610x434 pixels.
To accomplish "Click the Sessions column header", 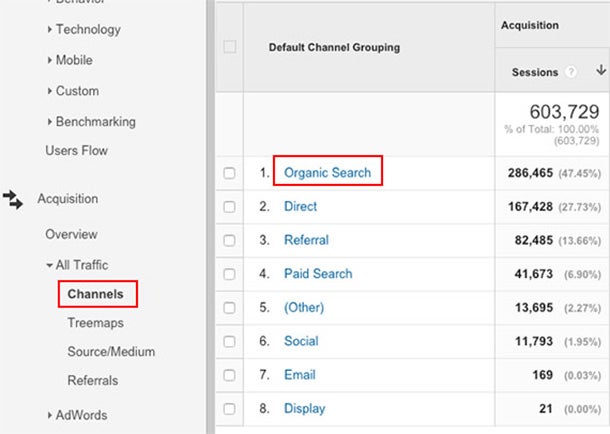I will click(x=535, y=72).
